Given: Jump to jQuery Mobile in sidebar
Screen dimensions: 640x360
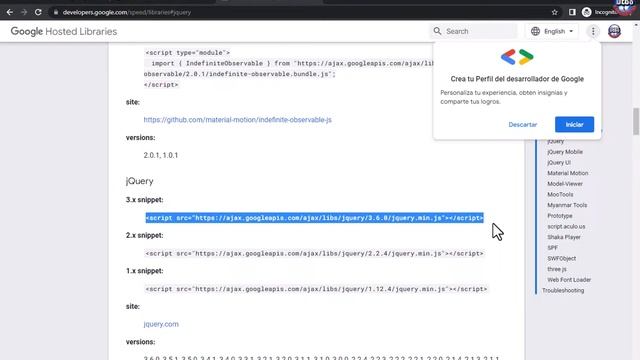Looking at the screenshot, I should pos(565,152).
